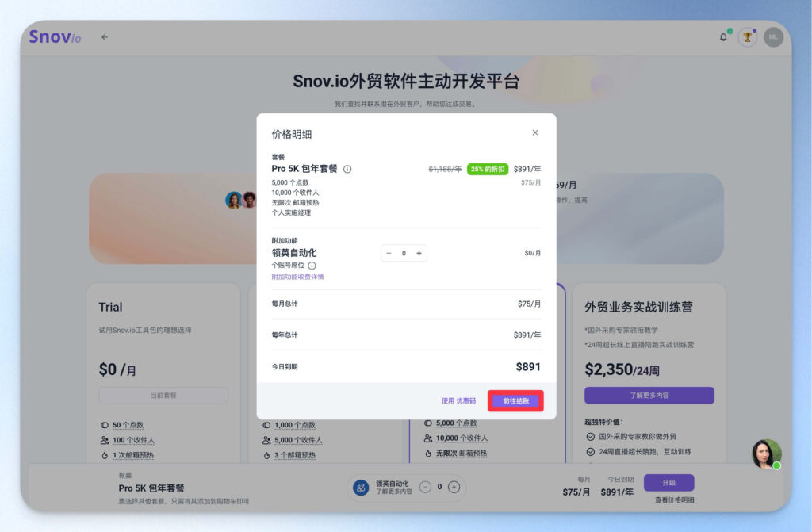Close the 价格明细 dialog
Viewport: 812px width, 532px height.
coord(535,132)
